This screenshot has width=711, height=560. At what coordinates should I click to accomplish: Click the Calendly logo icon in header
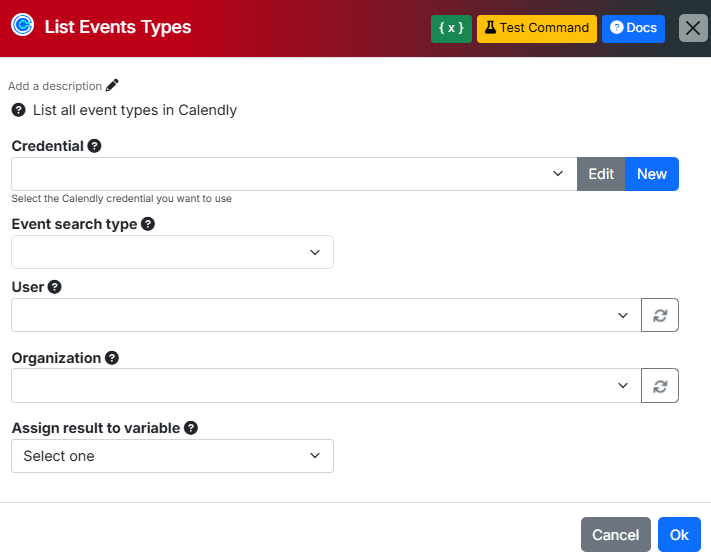[x=22, y=27]
